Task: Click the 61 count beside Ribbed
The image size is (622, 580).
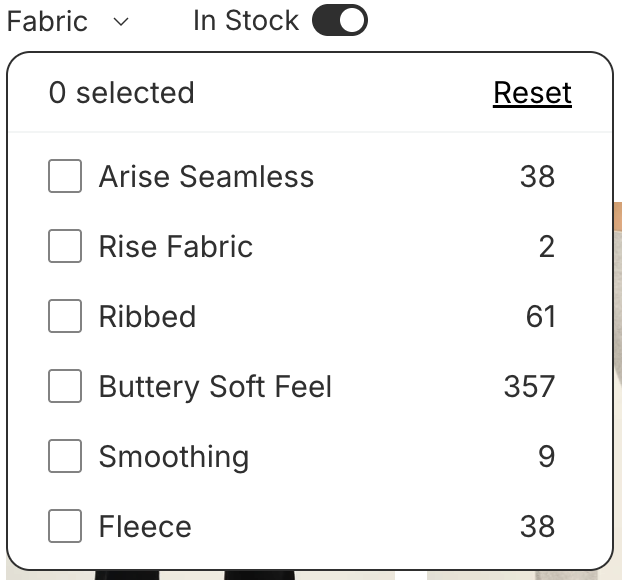Action: click(540, 317)
